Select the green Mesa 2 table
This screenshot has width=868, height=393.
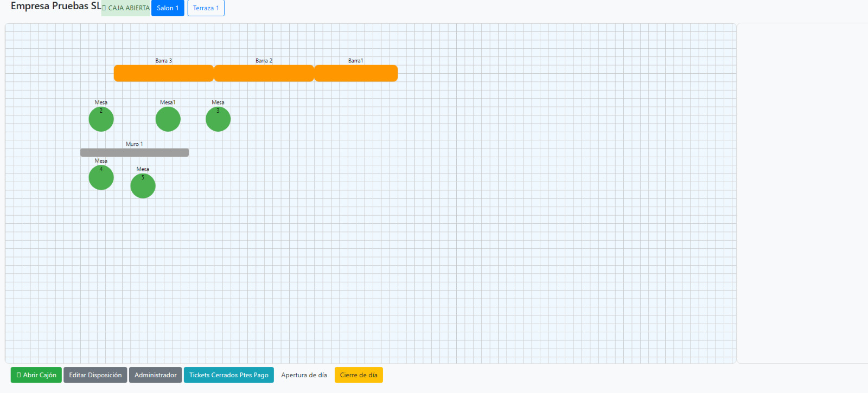(x=101, y=119)
